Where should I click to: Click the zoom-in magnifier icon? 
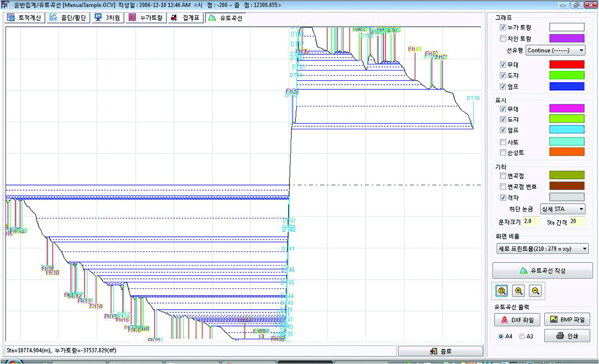pos(518,291)
